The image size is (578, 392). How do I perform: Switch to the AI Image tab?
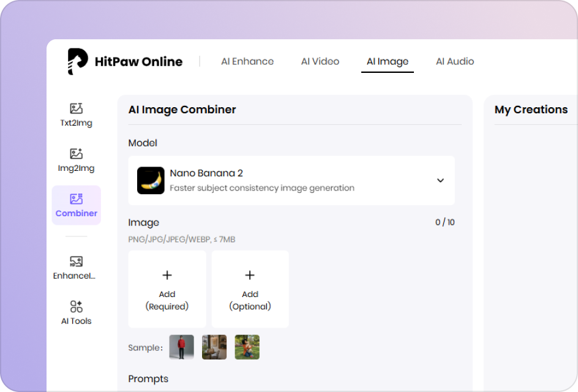(x=388, y=61)
